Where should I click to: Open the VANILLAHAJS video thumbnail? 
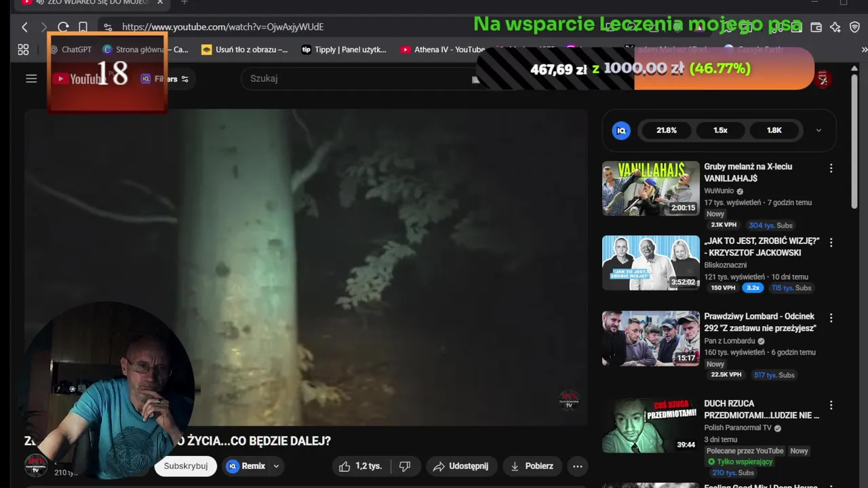(650, 188)
